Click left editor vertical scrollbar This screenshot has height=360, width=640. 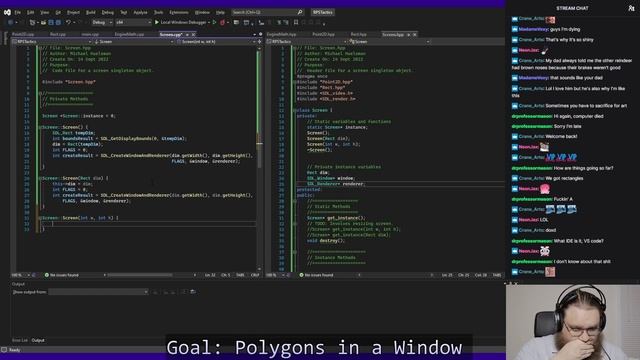[x=259, y=157]
